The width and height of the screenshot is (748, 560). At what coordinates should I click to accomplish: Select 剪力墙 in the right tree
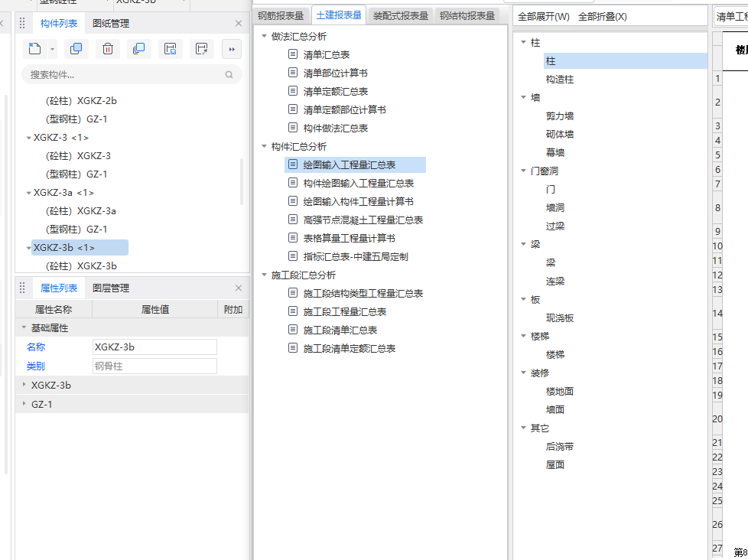point(560,116)
